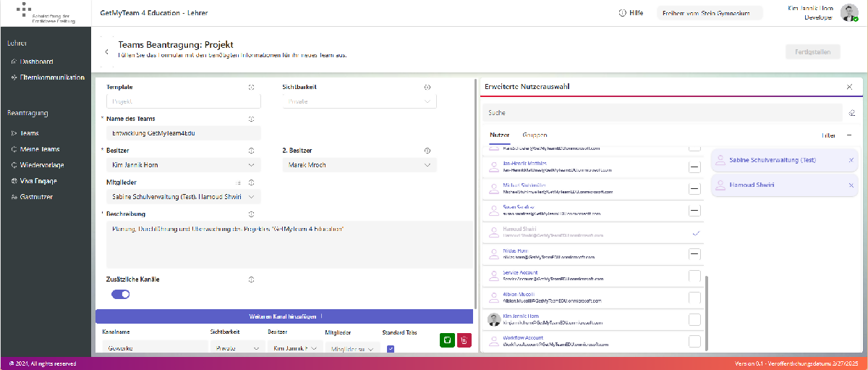Screen dimensions: 868x370
Task: Click the Kim Jannik Horn photo in user list
Action: (x=494, y=320)
